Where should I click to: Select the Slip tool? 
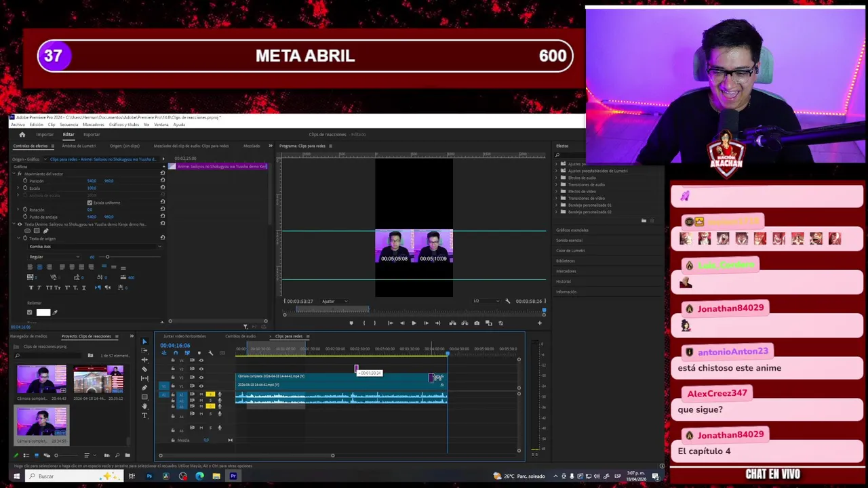pyautogui.click(x=144, y=378)
